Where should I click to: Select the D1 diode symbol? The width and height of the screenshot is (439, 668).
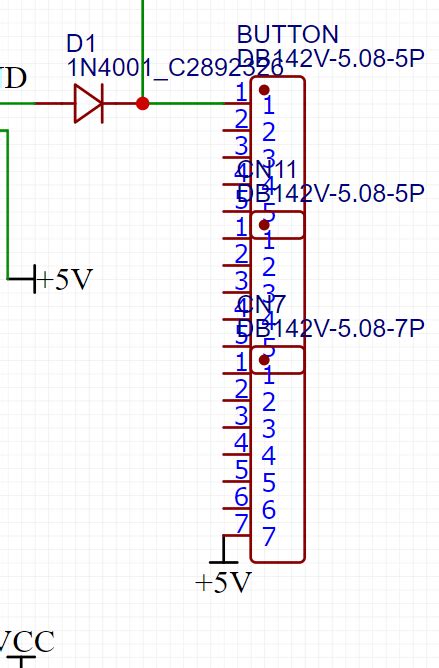pyautogui.click(x=89, y=104)
